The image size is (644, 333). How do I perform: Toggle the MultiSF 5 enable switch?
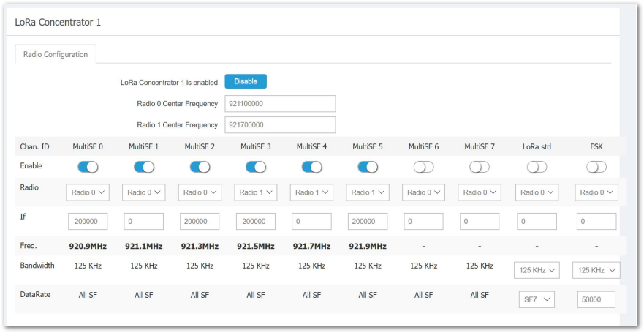(368, 167)
